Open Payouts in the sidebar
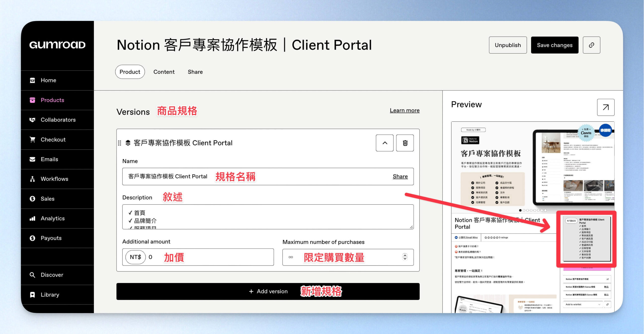 pos(57,238)
